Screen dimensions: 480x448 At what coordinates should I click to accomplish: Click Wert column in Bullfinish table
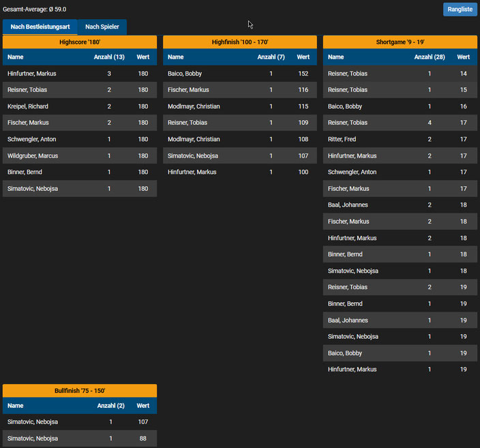(143, 406)
